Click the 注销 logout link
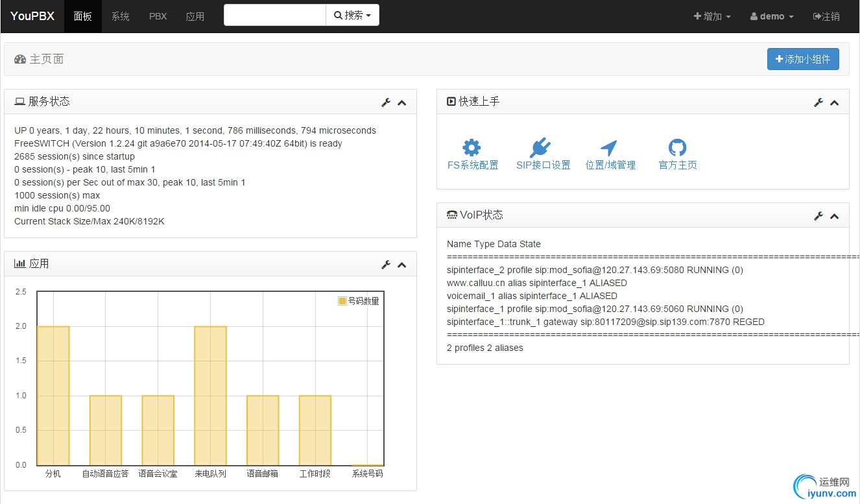The image size is (860, 504). pyautogui.click(x=826, y=16)
